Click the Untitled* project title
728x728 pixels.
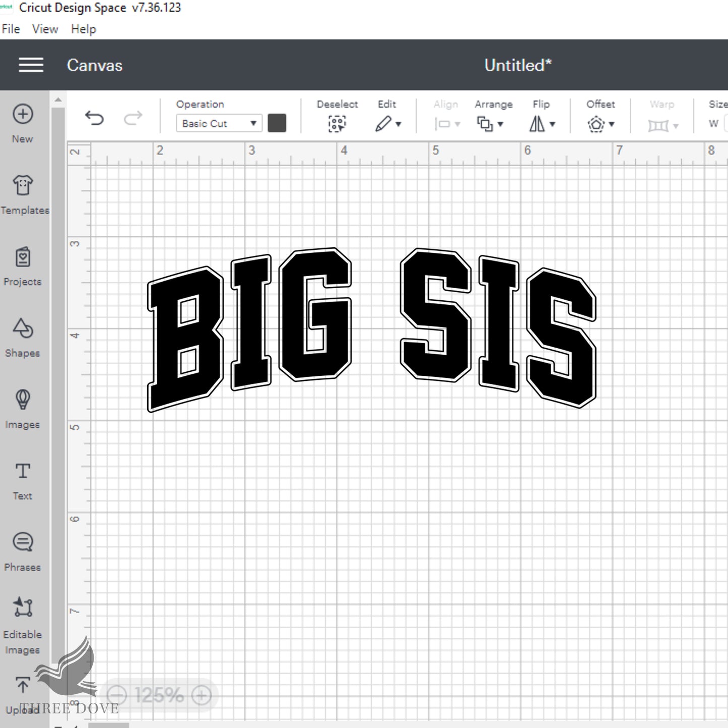pyautogui.click(x=518, y=65)
